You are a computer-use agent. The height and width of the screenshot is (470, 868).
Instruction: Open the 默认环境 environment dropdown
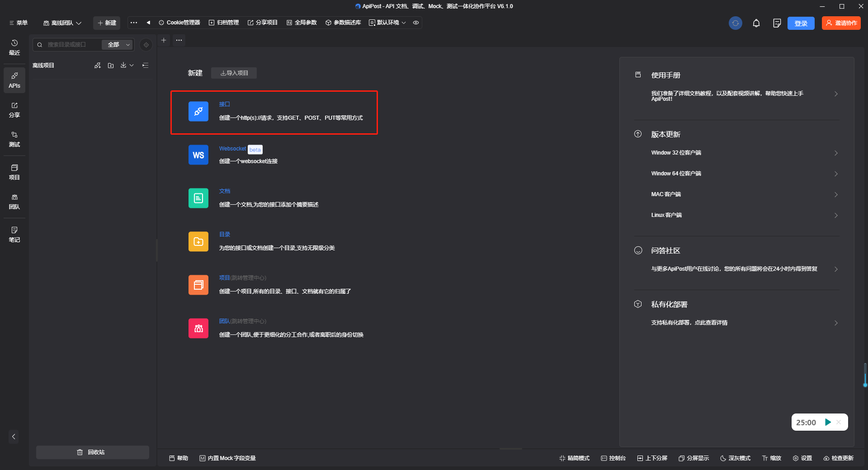pos(387,23)
